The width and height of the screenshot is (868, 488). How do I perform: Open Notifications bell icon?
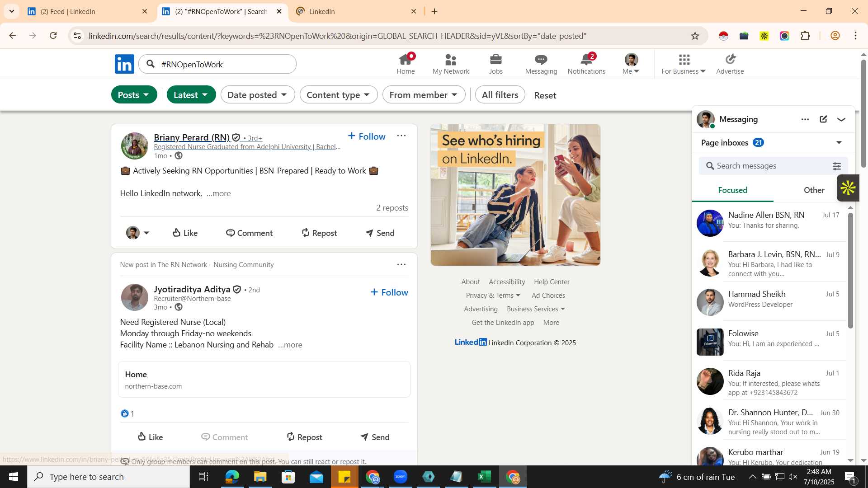pyautogui.click(x=586, y=64)
